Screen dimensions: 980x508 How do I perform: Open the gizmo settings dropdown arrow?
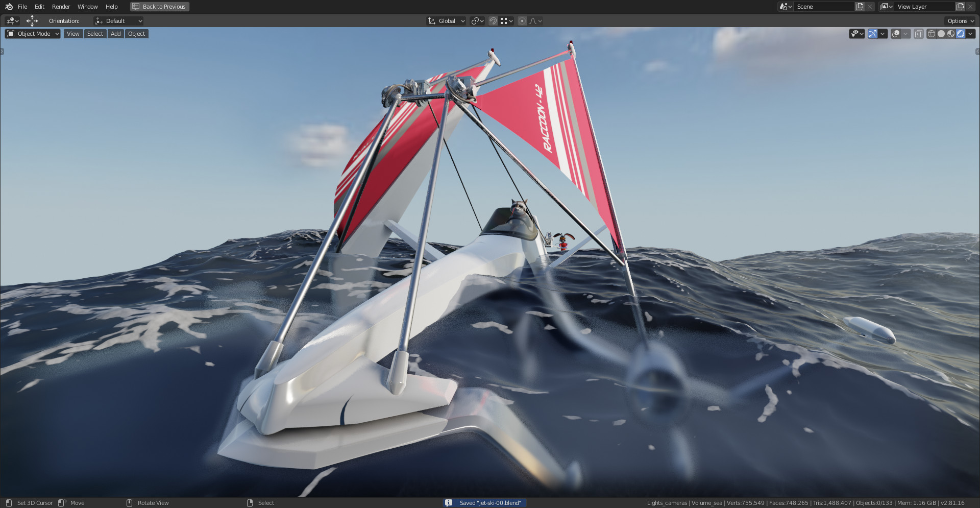pos(883,34)
